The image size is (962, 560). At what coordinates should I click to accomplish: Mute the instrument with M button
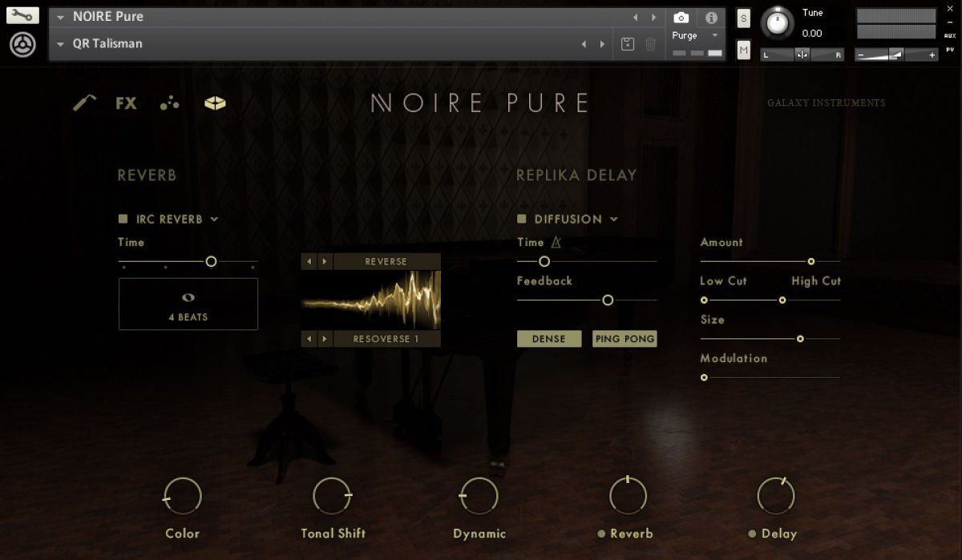744,50
